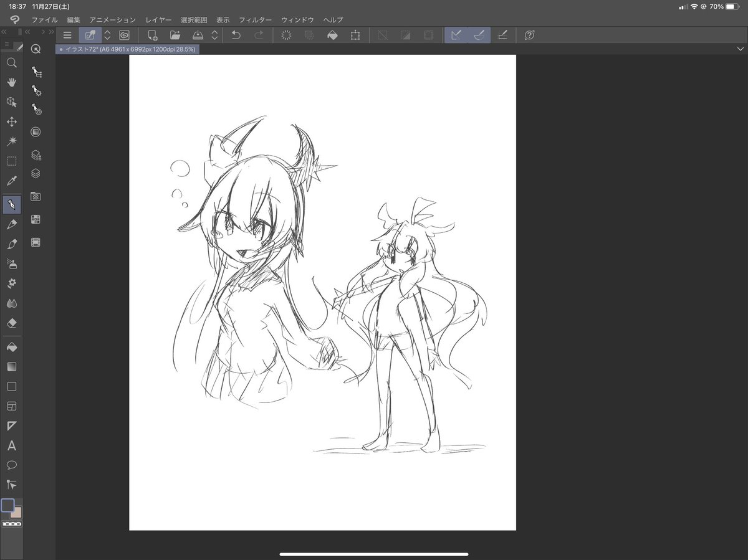The image size is (748, 560).
Task: Select the Ruler triangle tool
Action: click(x=11, y=426)
